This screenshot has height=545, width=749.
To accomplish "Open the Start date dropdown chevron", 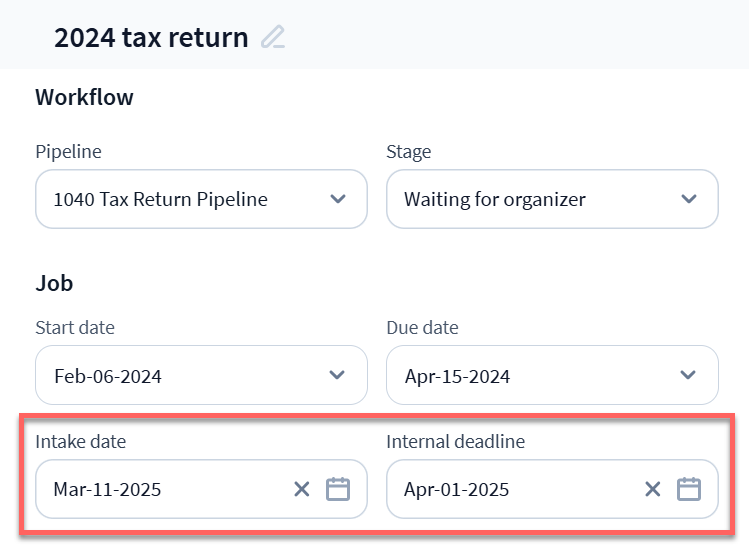I will click(338, 375).
